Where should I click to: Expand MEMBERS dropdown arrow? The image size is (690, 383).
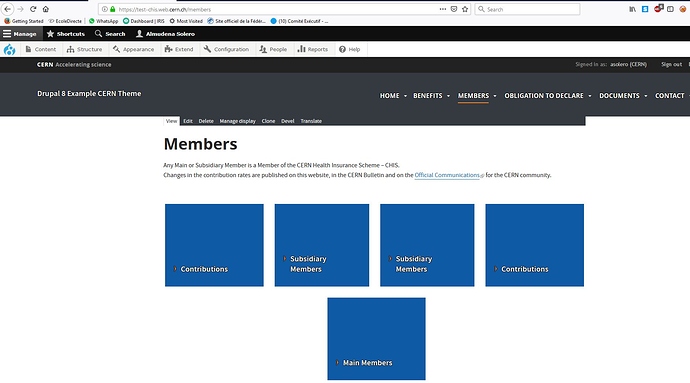click(495, 96)
